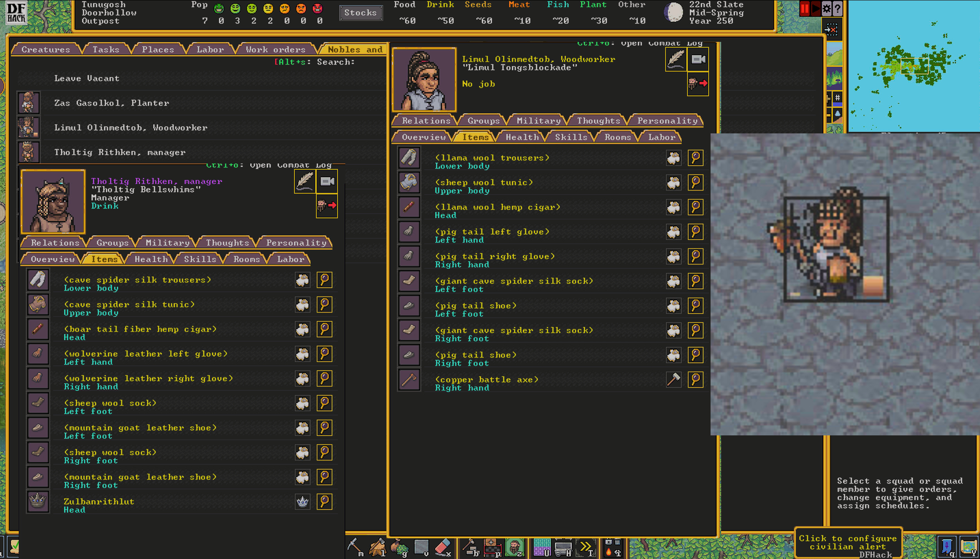Toggle follow camera for Tholtig Rithken
This screenshot has width=980, height=559.
[x=327, y=182]
